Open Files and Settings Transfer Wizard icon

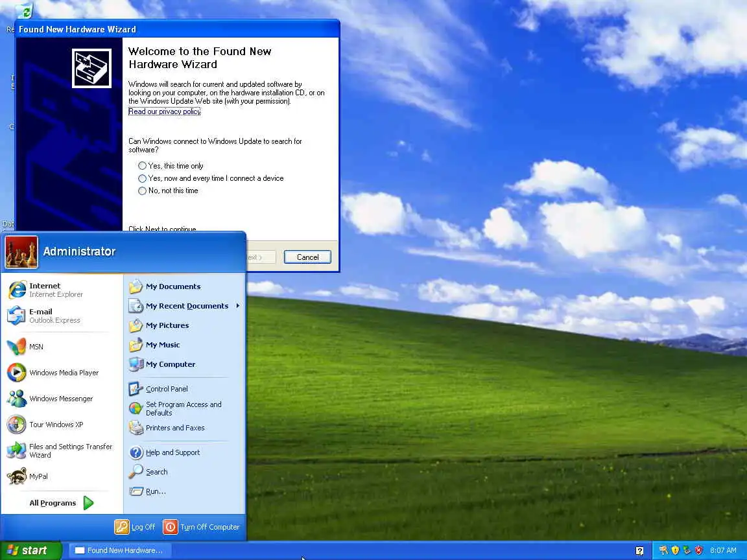pyautogui.click(x=17, y=450)
